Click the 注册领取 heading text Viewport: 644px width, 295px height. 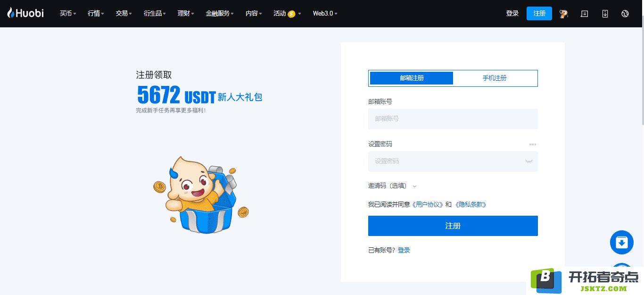coord(154,75)
